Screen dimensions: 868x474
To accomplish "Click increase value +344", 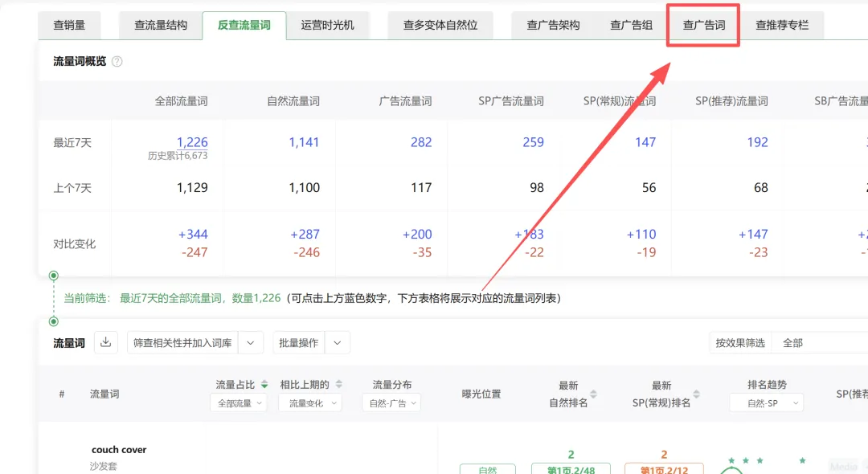I will (x=193, y=235).
